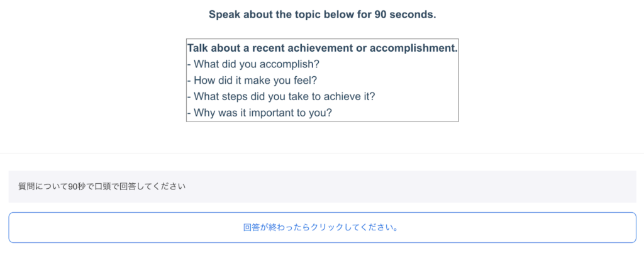
Task: Click the word "recent" in the bold title
Action: 271,48
